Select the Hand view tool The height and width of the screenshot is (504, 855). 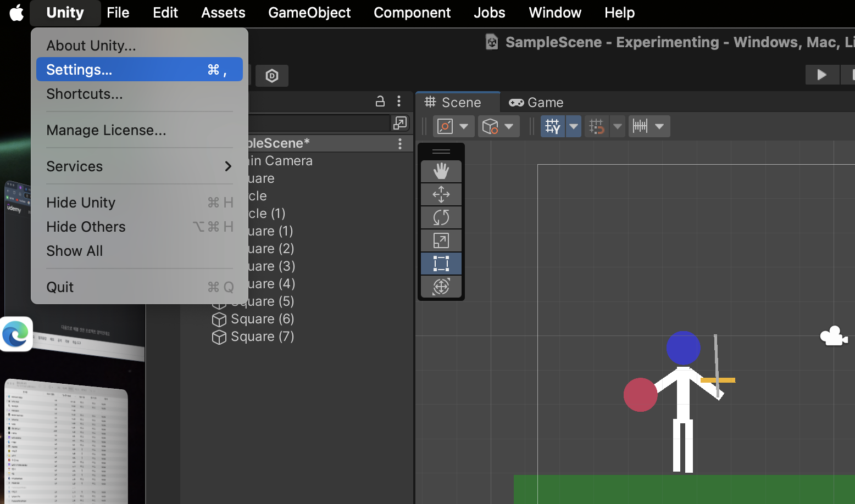click(x=441, y=171)
